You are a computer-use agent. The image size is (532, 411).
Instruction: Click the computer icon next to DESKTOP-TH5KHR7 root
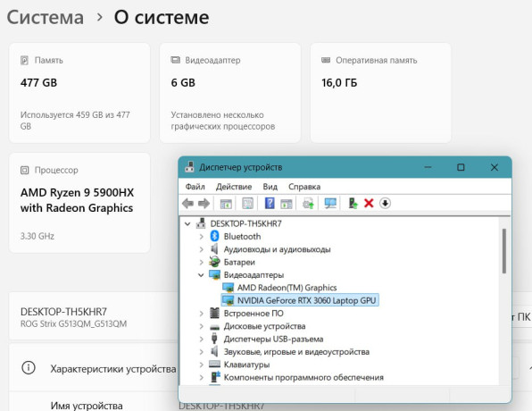point(201,223)
